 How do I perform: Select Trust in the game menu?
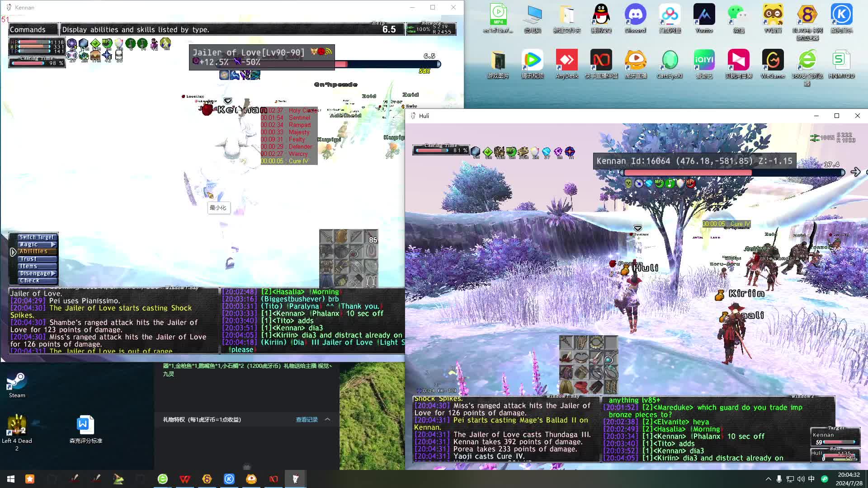pos(28,259)
